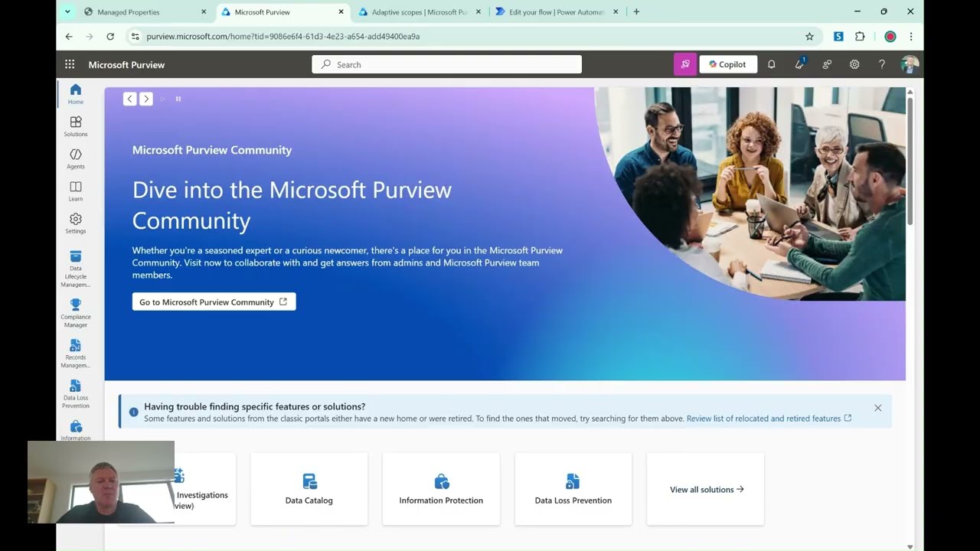This screenshot has width=980, height=551.
Task: Pause the banner carousel
Action: click(178, 99)
